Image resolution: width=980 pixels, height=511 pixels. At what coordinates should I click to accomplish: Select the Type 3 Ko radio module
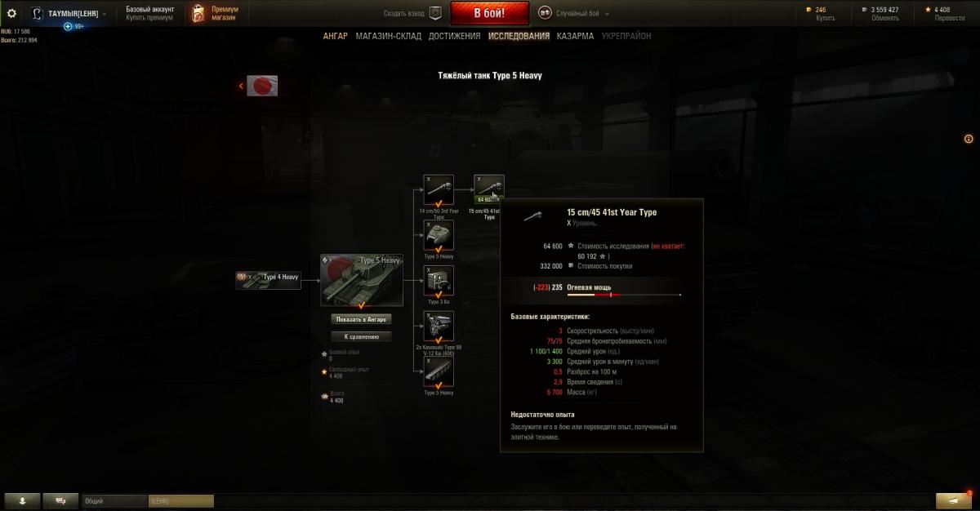(439, 281)
